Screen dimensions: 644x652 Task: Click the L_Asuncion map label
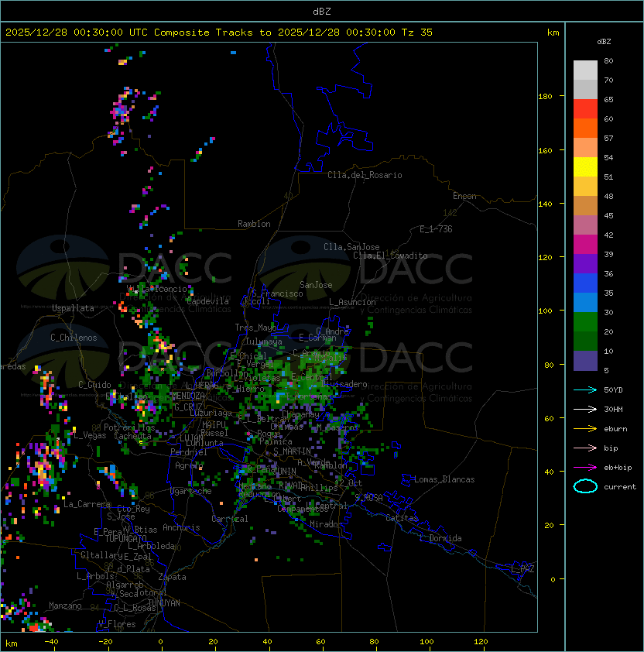(352, 302)
